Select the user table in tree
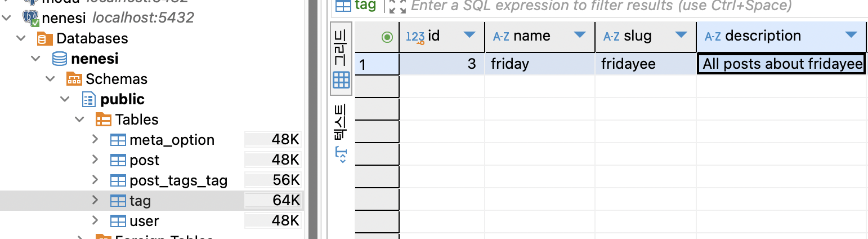The height and width of the screenshot is (239, 868). pyautogui.click(x=144, y=221)
